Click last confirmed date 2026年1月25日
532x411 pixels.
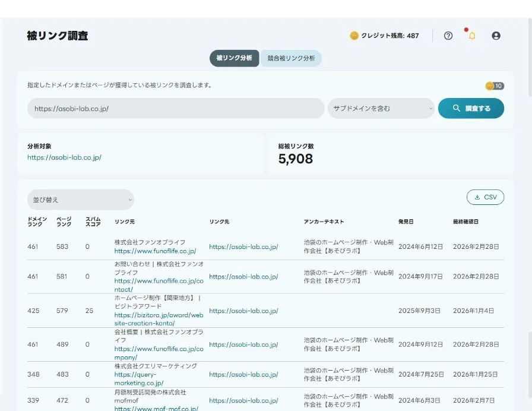coord(476,374)
